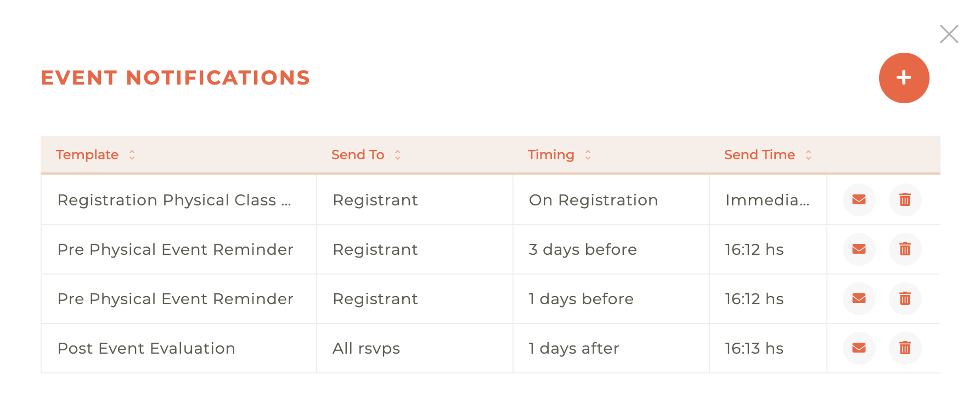The height and width of the screenshot is (402, 980).
Task: Click the On Registration timing cell
Action: [x=593, y=200]
